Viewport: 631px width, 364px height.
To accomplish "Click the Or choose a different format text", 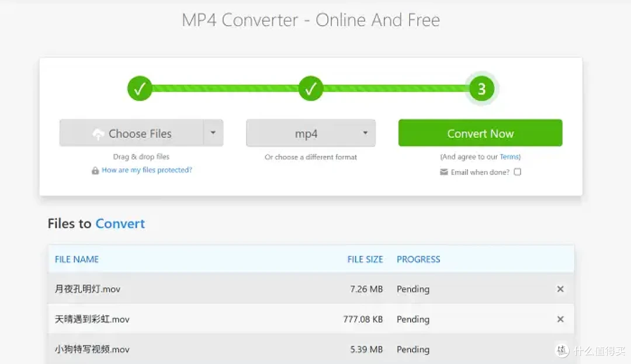I will 311,157.
